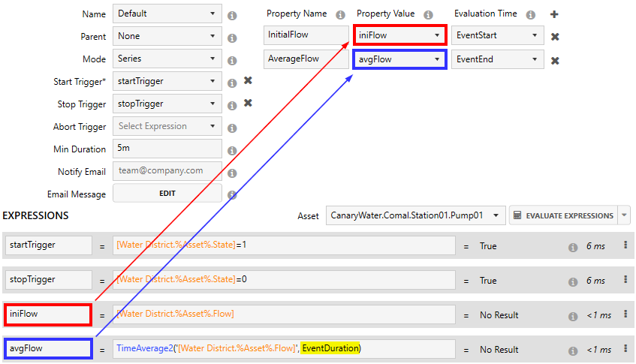Click the info icon beside Stop Trigger

pos(232,106)
